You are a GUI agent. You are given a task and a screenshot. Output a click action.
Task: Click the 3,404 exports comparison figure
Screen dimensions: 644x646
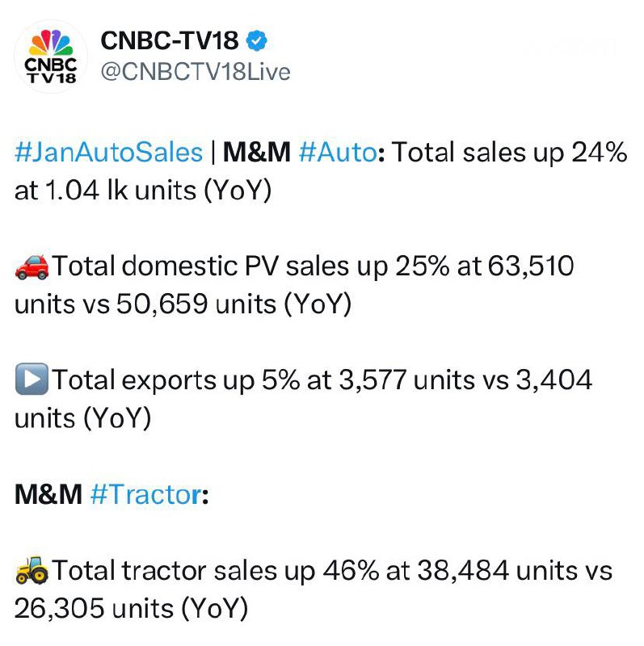click(554, 380)
